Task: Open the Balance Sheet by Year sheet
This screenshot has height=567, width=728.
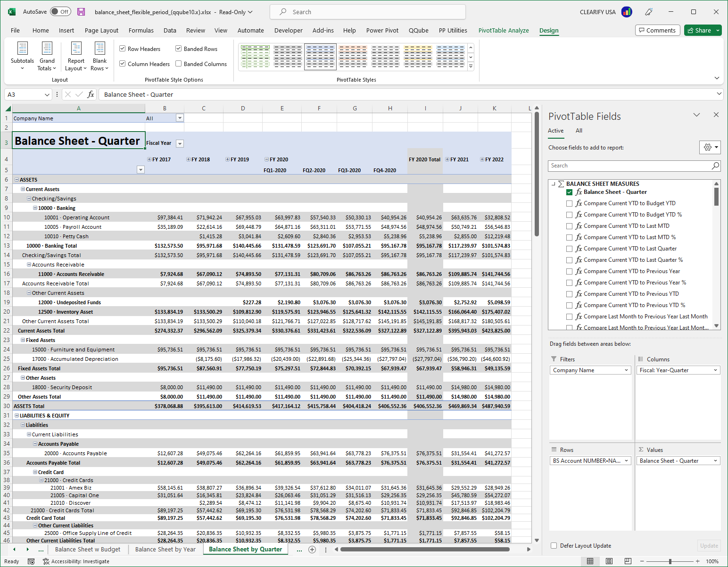Action: click(165, 549)
